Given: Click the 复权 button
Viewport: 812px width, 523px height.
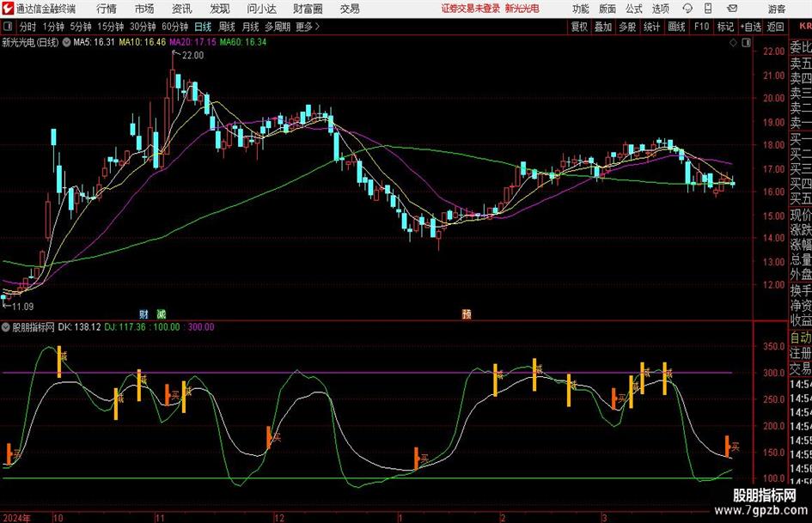Looking at the screenshot, I should [x=579, y=27].
